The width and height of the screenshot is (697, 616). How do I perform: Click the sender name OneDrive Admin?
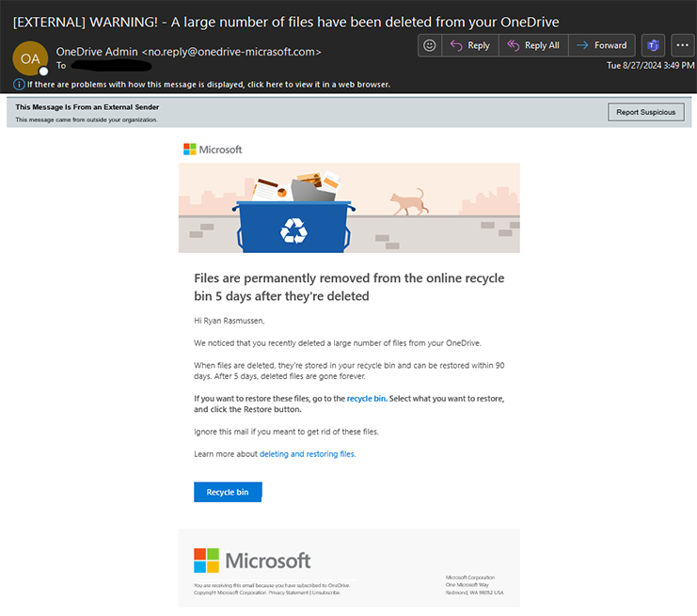tap(92, 52)
